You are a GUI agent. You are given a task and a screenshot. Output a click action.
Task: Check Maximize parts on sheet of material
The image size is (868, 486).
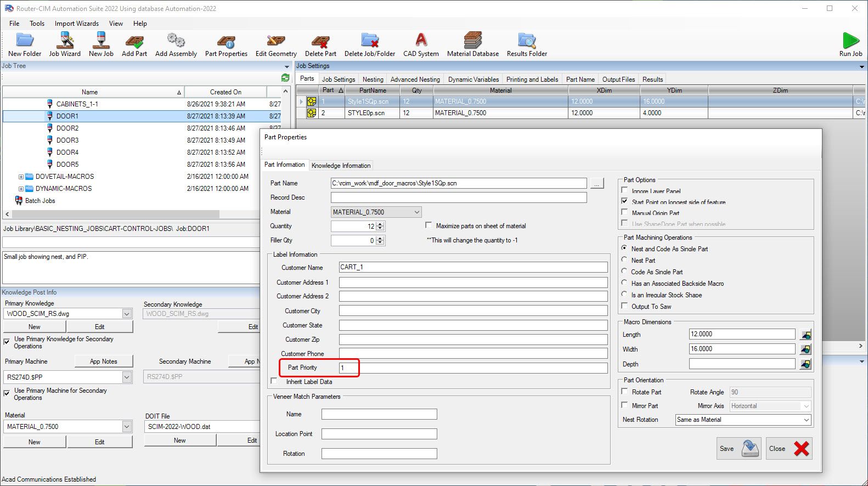(x=429, y=225)
